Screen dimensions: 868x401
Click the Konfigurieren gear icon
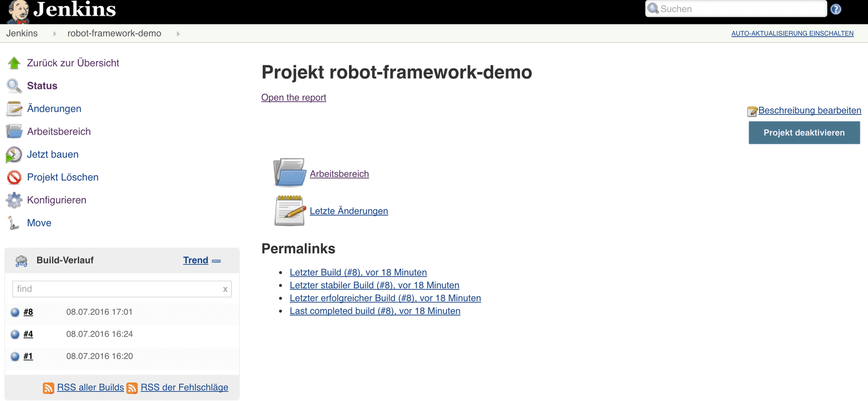14,200
